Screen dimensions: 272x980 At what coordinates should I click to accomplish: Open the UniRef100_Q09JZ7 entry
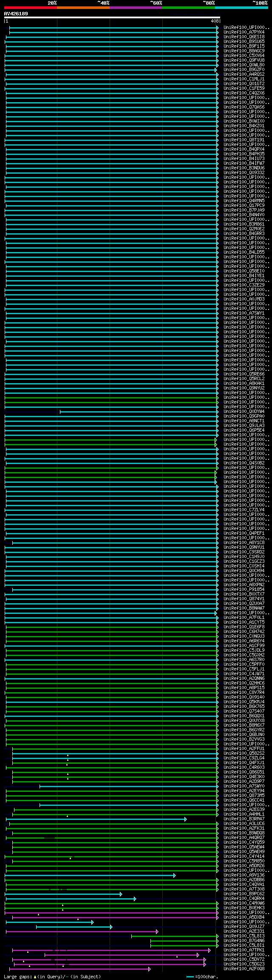(244, 926)
